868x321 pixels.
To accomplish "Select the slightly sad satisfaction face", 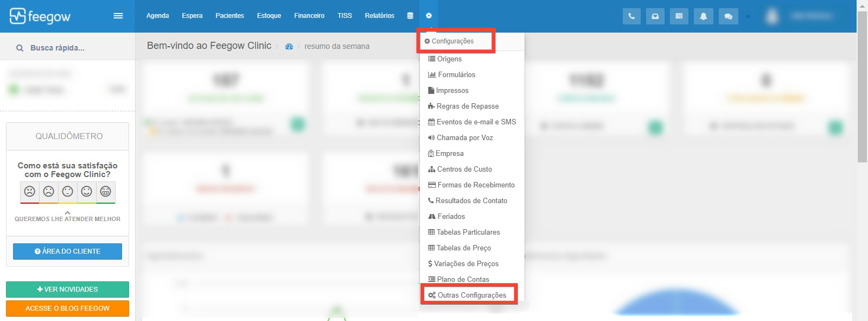I will click(x=49, y=192).
